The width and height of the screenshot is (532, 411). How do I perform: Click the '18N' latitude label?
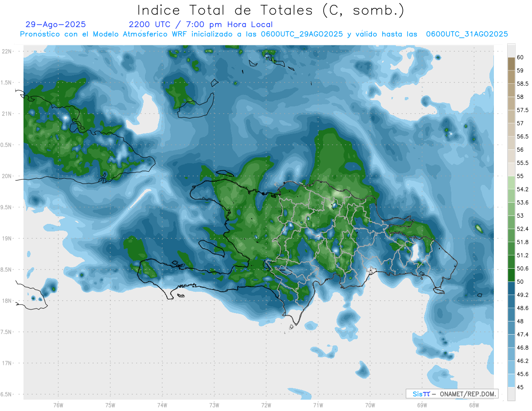point(8,301)
